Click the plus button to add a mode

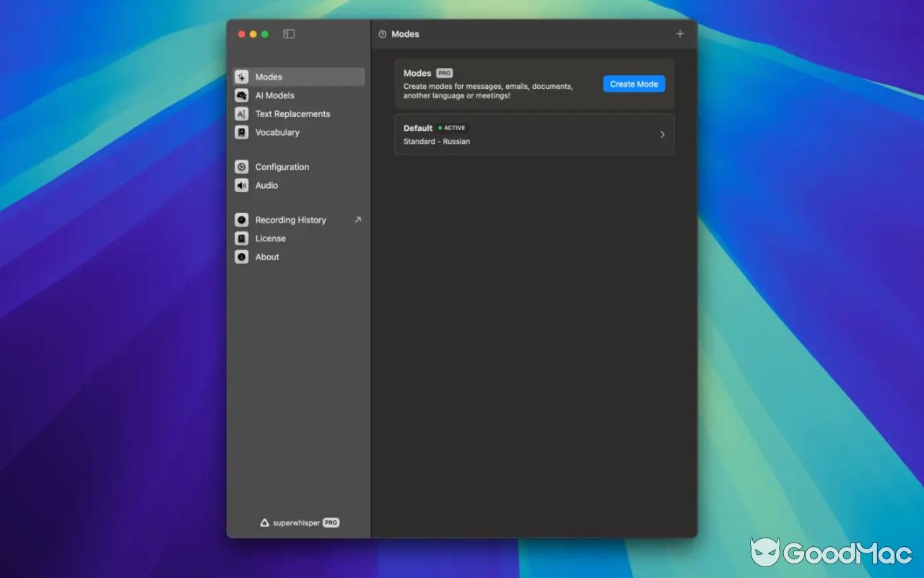click(x=679, y=33)
